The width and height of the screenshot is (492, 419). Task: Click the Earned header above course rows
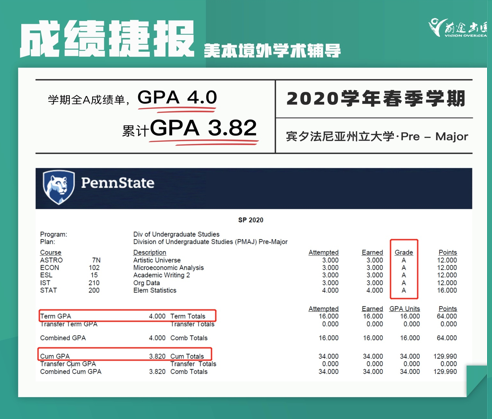[x=372, y=252]
